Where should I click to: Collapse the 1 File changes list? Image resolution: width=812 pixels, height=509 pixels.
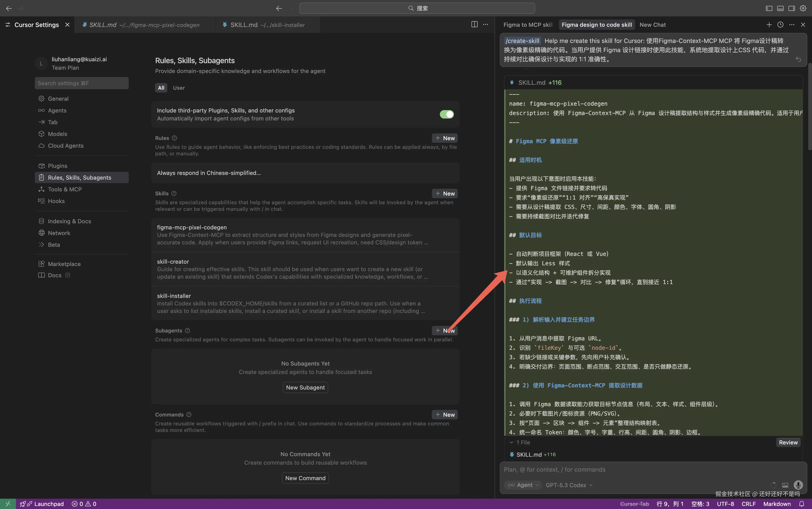[x=511, y=442]
